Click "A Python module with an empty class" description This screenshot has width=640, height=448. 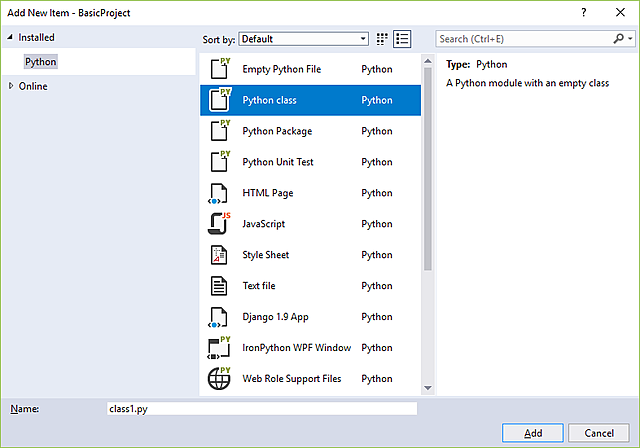[527, 83]
